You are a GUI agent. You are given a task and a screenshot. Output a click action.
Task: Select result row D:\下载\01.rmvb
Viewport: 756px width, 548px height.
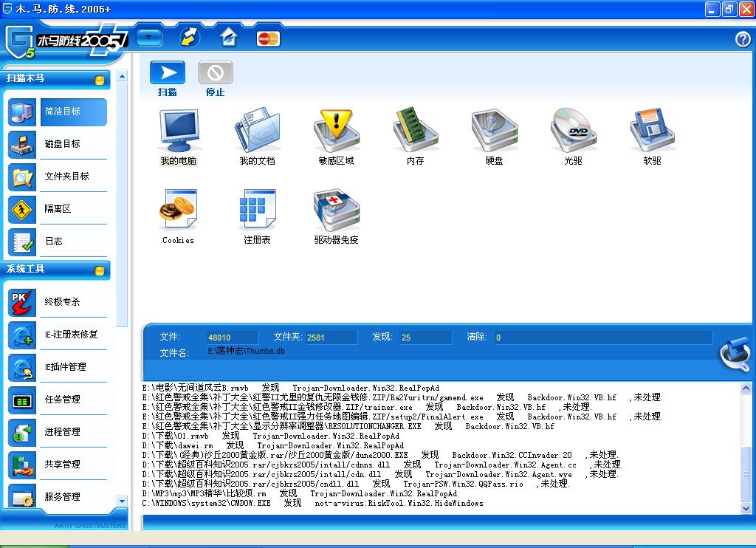click(x=271, y=436)
